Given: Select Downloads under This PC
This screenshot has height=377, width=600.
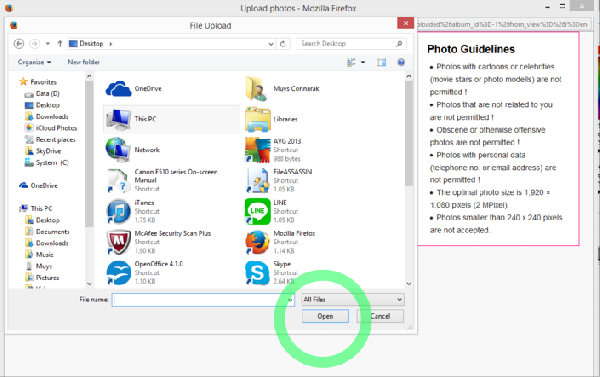Looking at the screenshot, I should pos(47,243).
